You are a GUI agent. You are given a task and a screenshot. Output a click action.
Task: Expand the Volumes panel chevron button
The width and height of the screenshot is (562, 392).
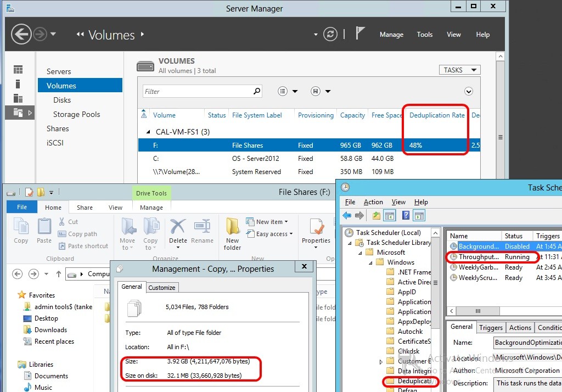click(468, 91)
